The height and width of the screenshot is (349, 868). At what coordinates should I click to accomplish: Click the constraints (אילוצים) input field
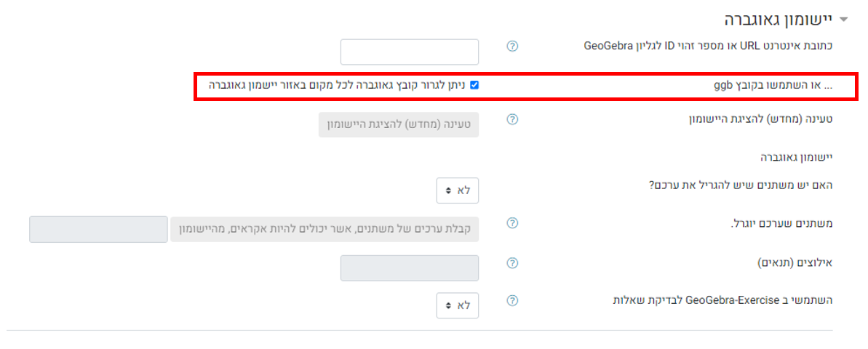409,268
